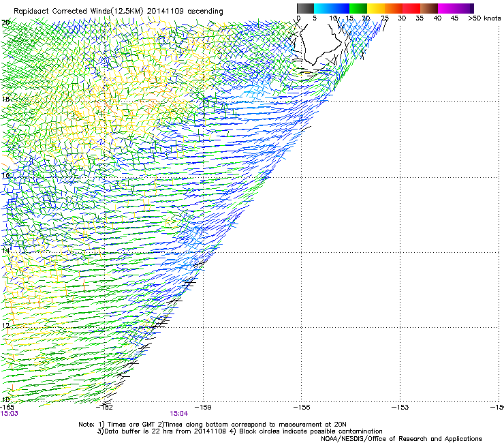Click the gray 0-5 knots legend swatch

tap(305, 8)
